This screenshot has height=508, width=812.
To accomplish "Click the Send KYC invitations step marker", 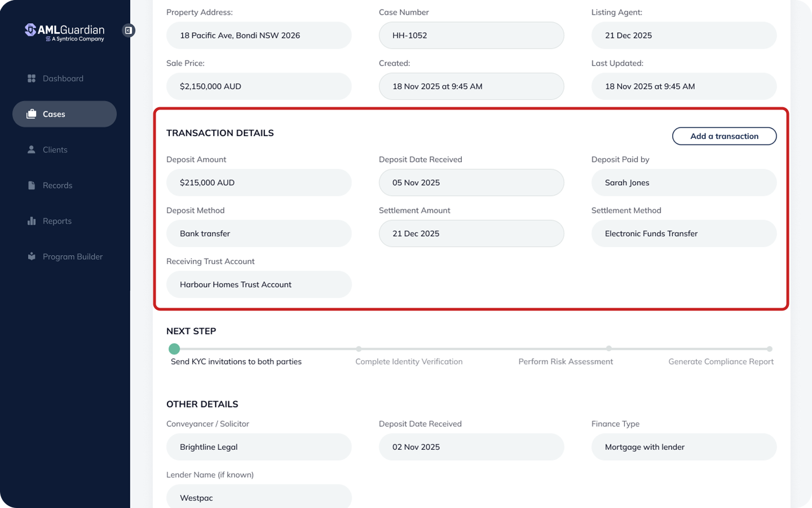I will [174, 349].
